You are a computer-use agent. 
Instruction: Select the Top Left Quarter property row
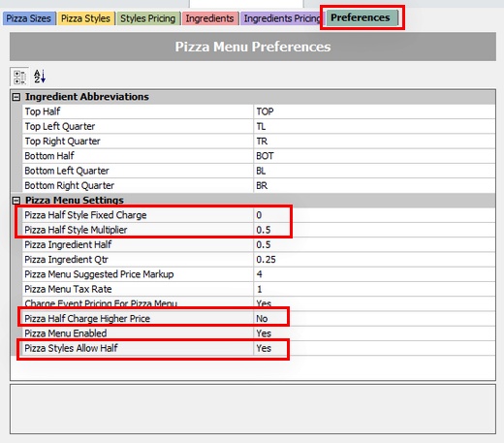pyautogui.click(x=259, y=126)
